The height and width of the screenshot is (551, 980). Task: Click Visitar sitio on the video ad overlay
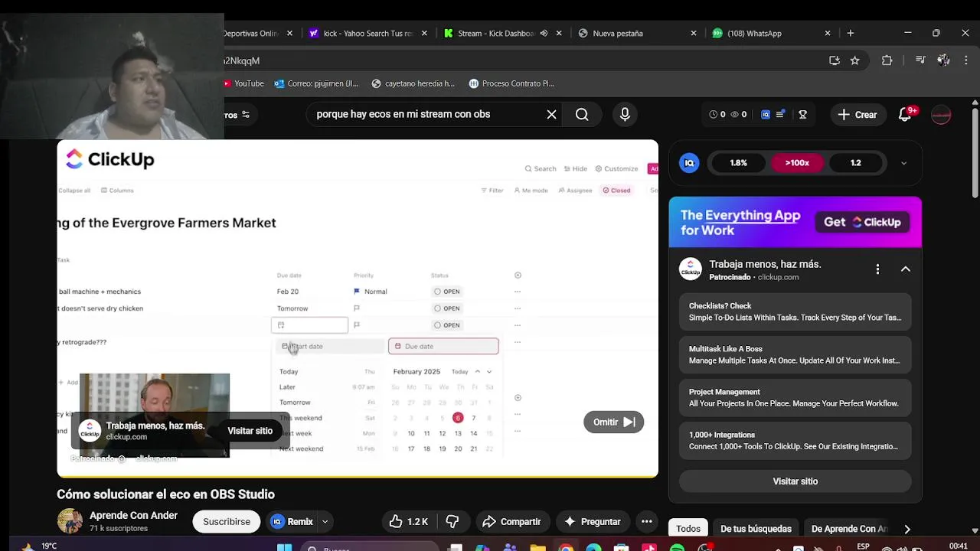pos(250,431)
